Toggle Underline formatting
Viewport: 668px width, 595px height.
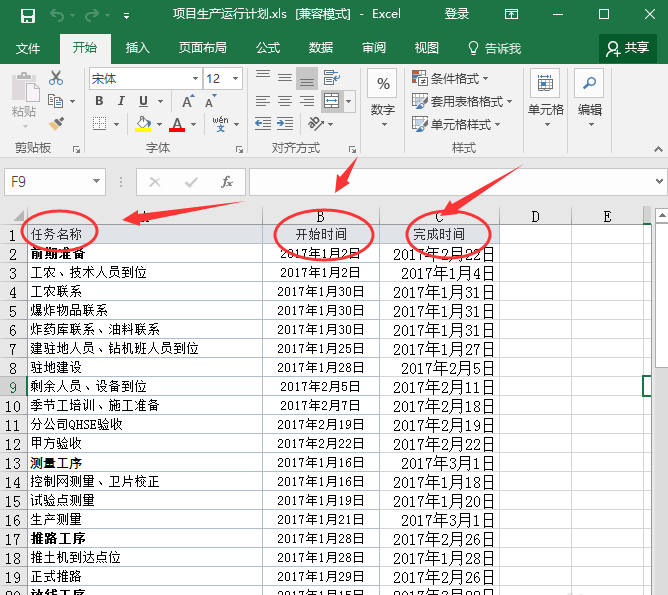coord(143,101)
